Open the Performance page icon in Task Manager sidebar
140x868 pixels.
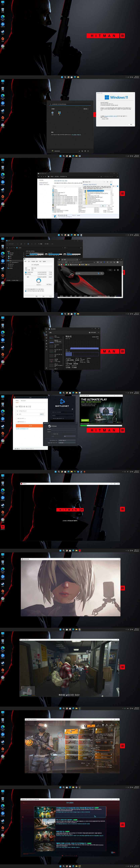pos(46,335)
